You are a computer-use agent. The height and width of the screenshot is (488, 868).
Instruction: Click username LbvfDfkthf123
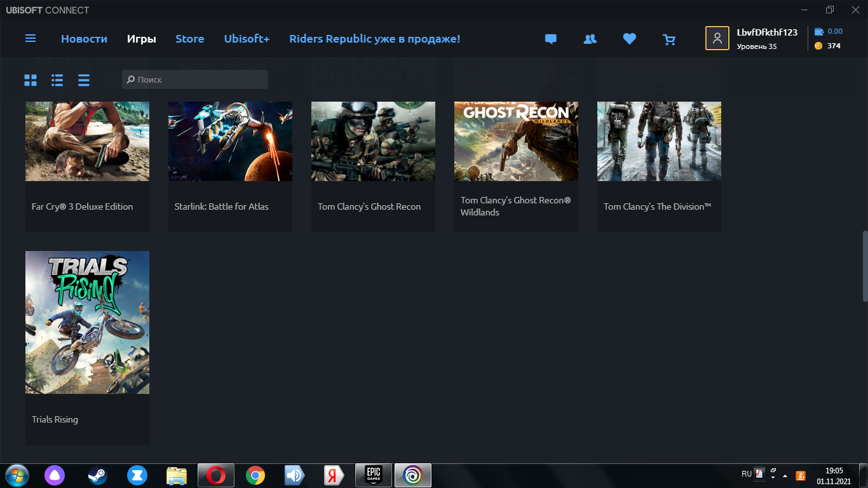pos(767,32)
